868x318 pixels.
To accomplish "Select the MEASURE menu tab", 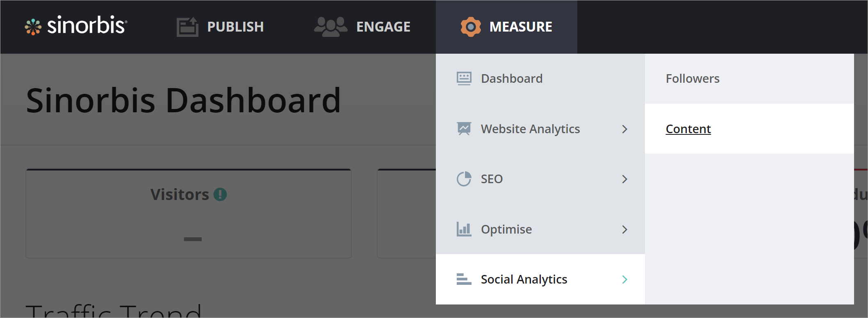I will coord(520,27).
